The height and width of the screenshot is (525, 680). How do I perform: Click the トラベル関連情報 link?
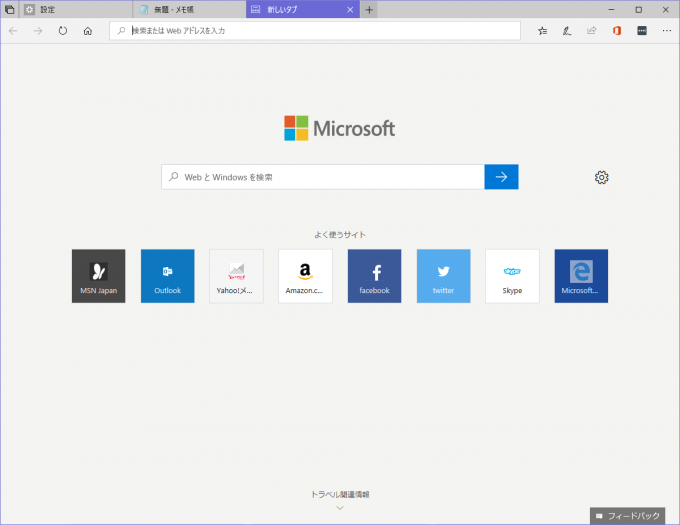(340, 495)
